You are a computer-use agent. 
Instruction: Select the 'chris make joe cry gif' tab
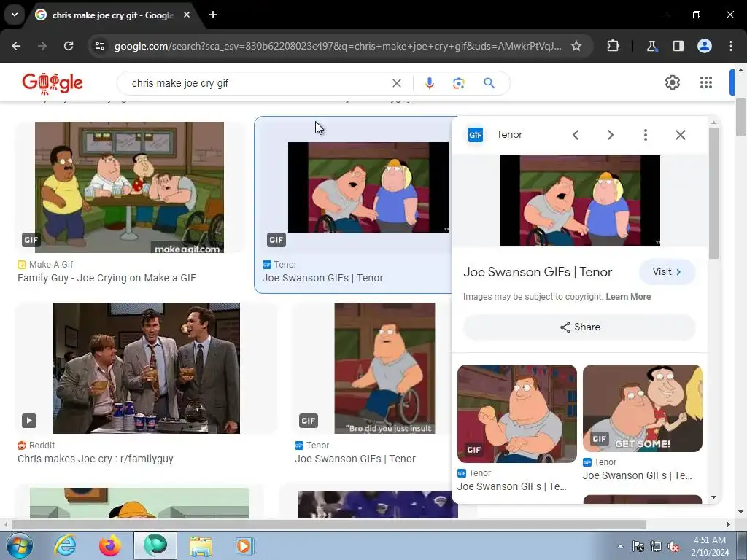point(113,15)
